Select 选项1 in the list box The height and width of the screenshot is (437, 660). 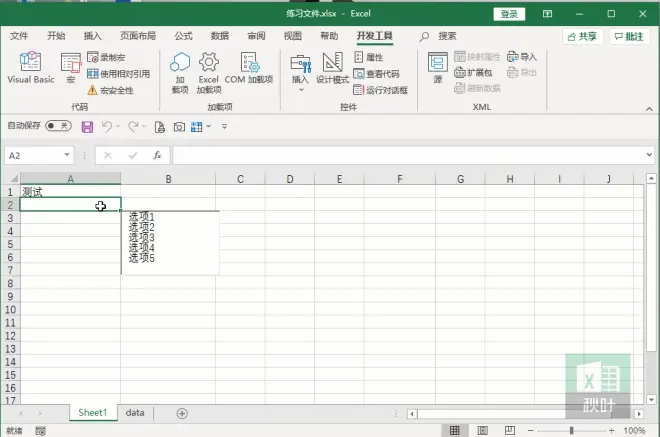point(141,217)
